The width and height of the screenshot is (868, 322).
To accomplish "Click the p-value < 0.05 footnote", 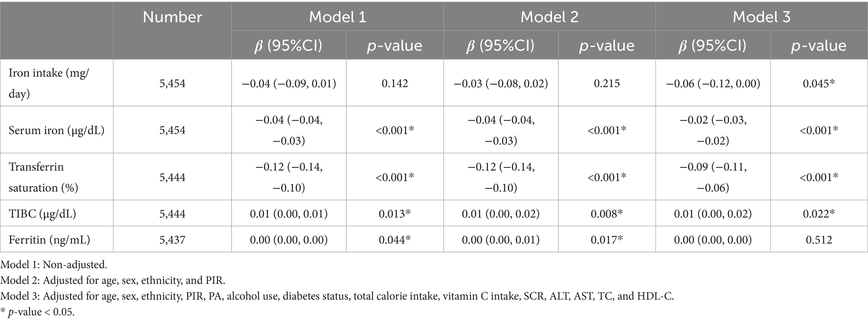I will [37, 312].
